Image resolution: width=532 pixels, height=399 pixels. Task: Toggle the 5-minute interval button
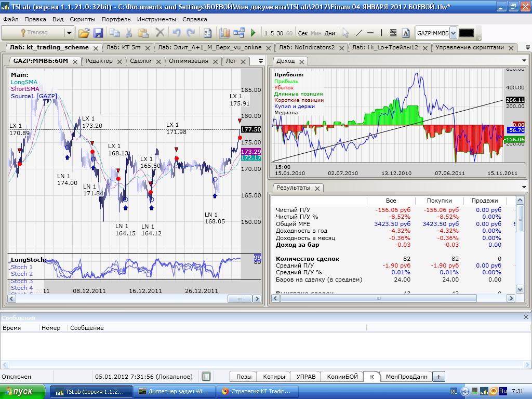click(x=273, y=33)
